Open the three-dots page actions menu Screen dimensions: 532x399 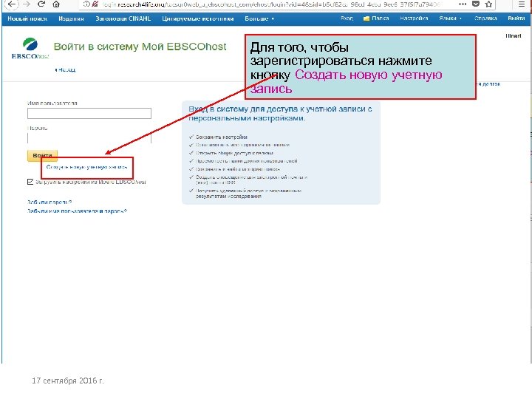[462, 4]
